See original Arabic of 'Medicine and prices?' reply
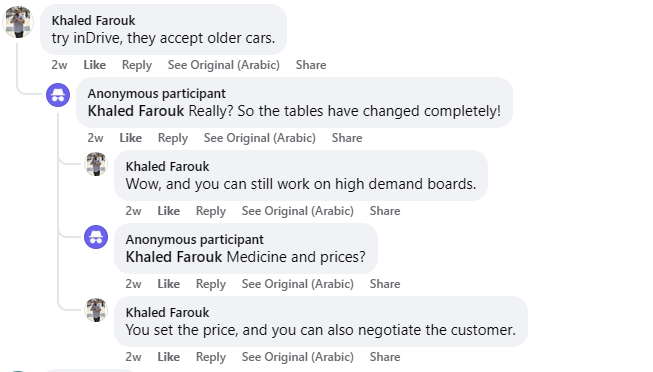Viewport: 653px width, 372px height. click(x=298, y=284)
